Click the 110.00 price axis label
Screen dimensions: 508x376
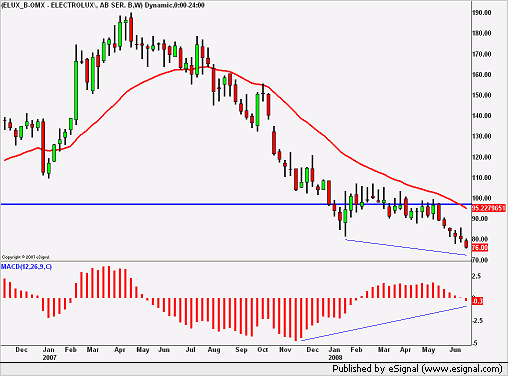(x=482, y=178)
